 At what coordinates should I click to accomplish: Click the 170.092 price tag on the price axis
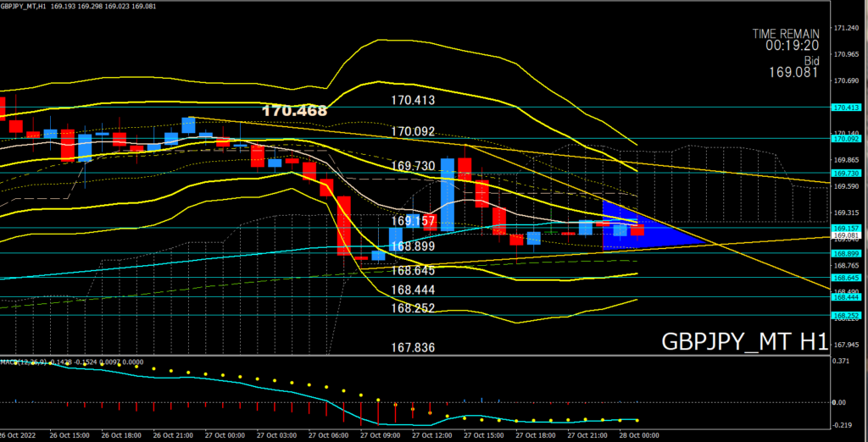coord(846,138)
